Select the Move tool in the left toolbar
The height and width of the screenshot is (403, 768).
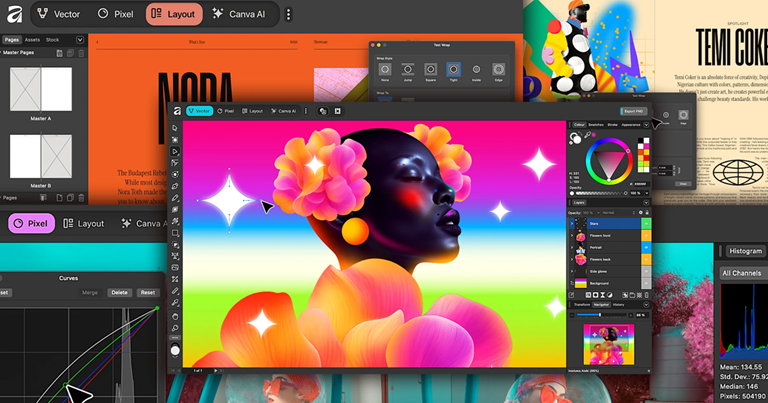tap(175, 128)
